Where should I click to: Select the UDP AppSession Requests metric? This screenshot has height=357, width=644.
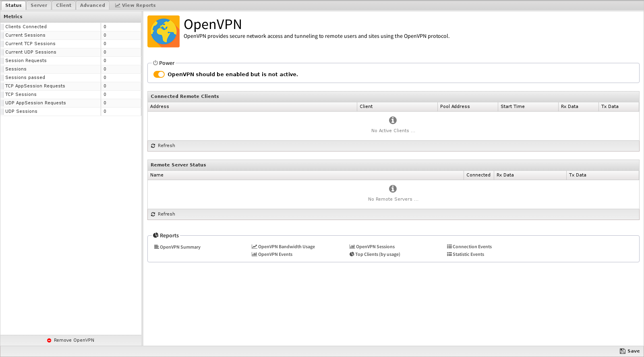coord(71,103)
